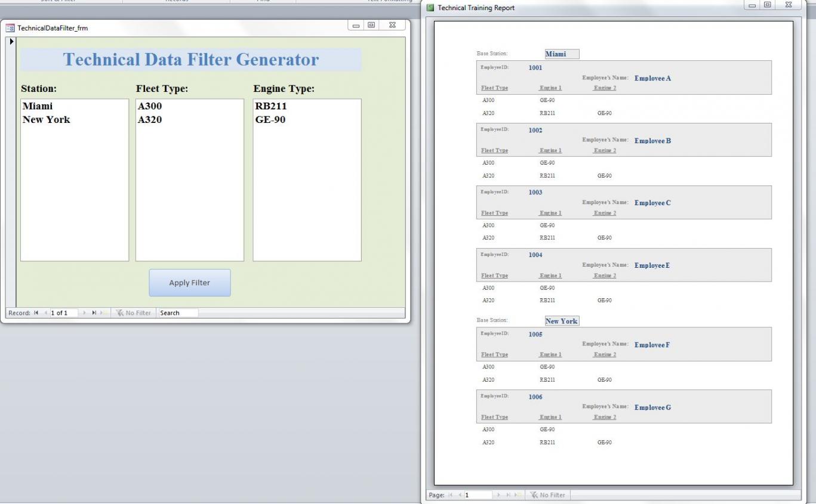Click employee ID 1006 in the report

pyautogui.click(x=535, y=397)
